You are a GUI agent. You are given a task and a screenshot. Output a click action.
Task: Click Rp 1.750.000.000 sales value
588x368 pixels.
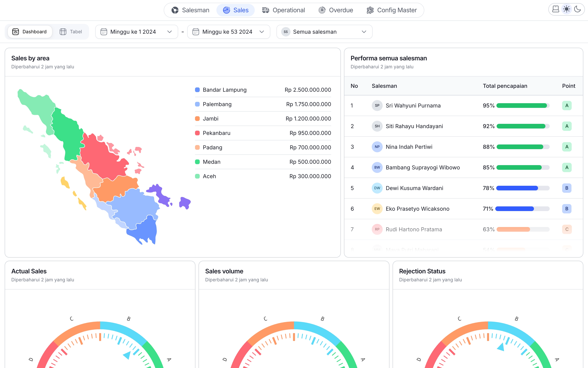[309, 104]
